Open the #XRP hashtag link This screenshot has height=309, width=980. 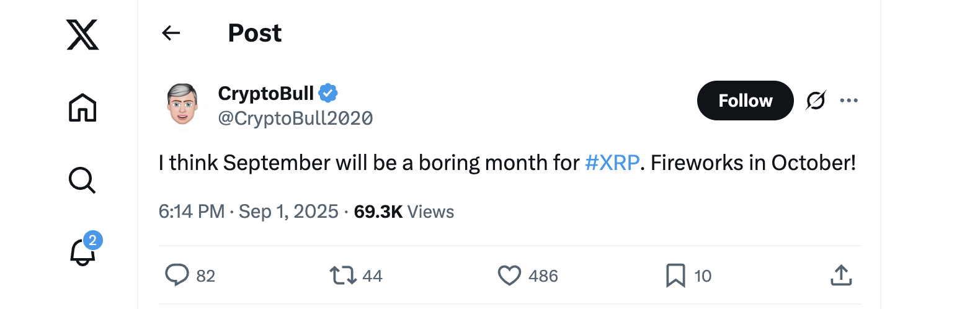point(612,163)
